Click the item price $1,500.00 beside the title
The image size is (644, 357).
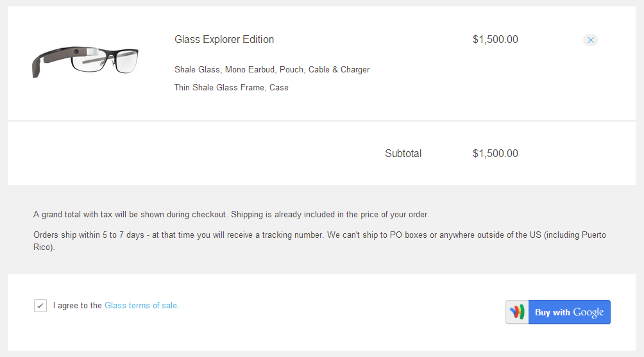(495, 39)
